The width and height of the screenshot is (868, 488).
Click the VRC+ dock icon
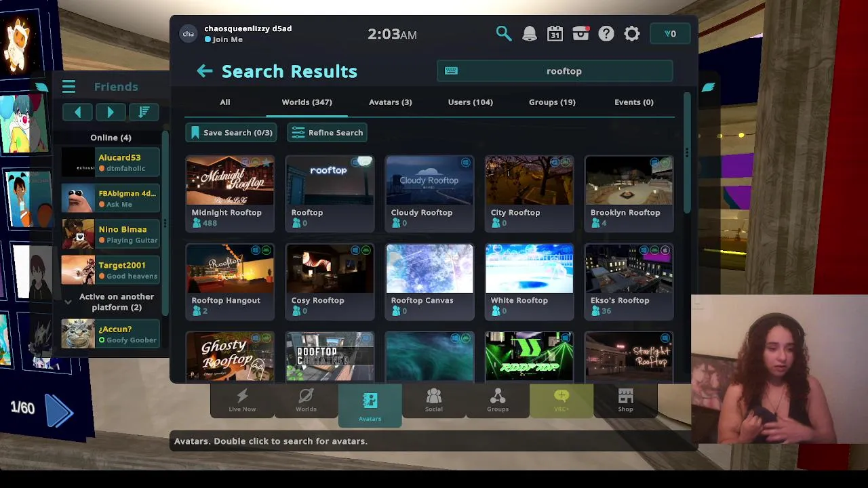tap(561, 401)
